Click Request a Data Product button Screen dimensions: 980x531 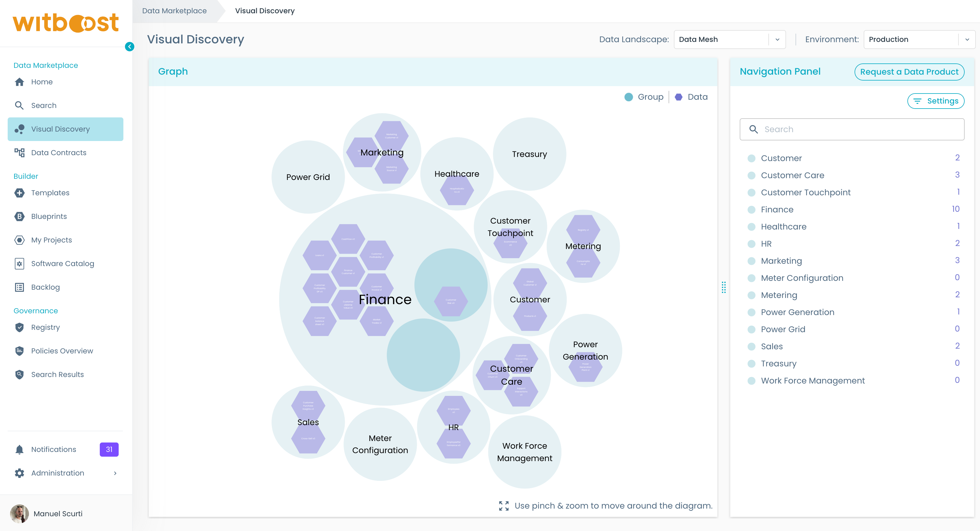909,72
